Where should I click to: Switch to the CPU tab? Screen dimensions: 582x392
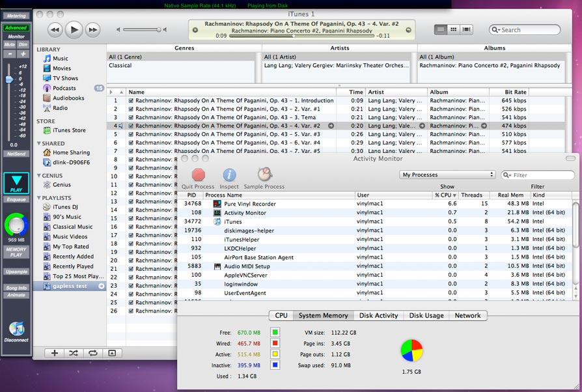pos(281,316)
